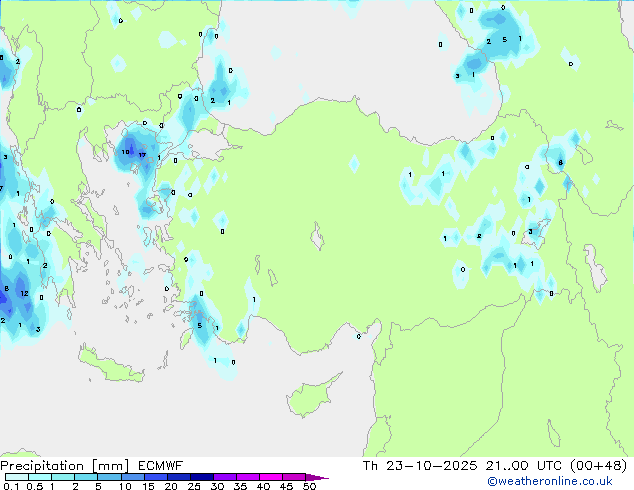Image resolution: width=634 pixels, height=490 pixels.
Task: Click the 'Precipitation [mm]' title text
Action: tap(65, 466)
